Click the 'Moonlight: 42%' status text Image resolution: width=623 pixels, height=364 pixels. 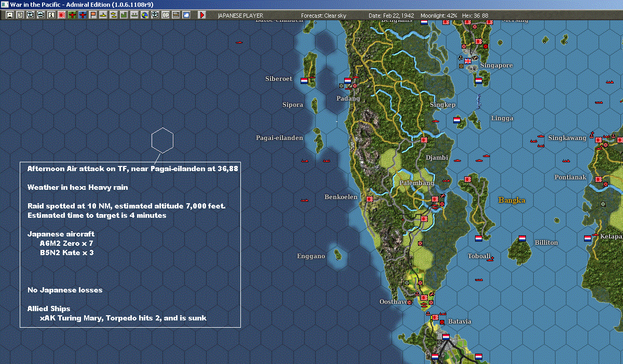tap(439, 16)
